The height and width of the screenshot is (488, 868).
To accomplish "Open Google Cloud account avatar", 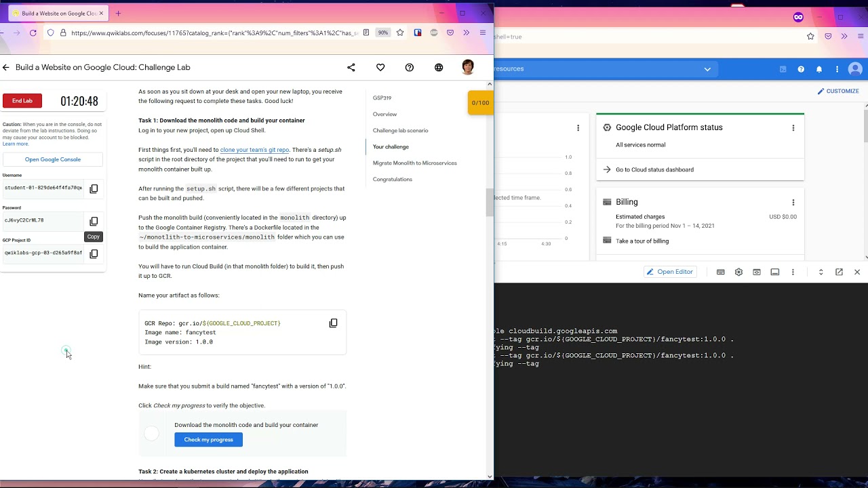I will tap(855, 69).
